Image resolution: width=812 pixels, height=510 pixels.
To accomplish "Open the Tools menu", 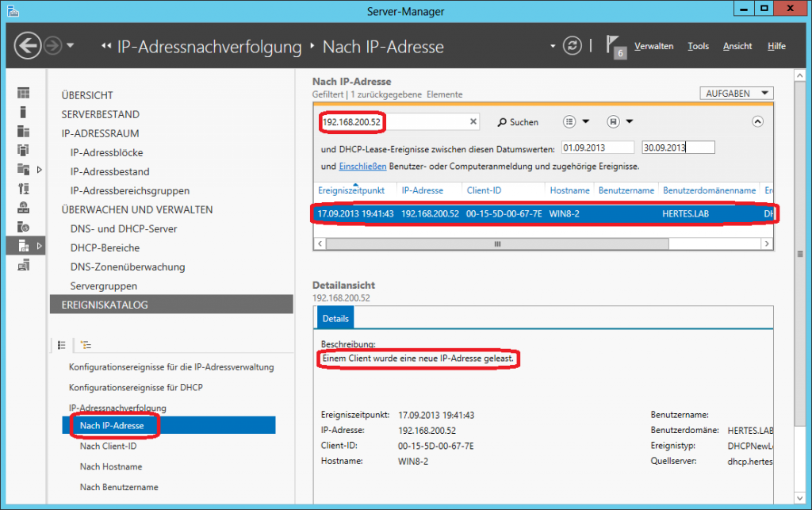I will (x=698, y=46).
